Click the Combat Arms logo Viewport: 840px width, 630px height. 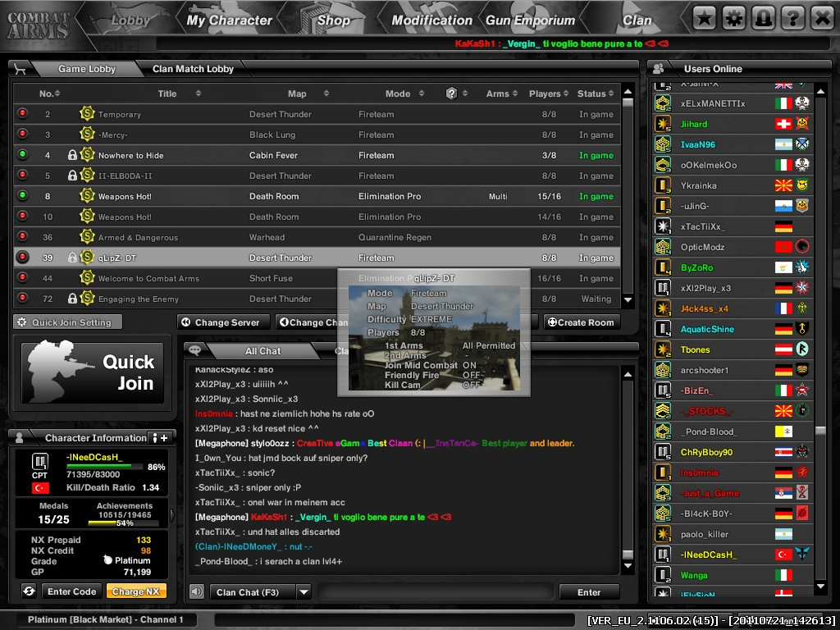39,25
